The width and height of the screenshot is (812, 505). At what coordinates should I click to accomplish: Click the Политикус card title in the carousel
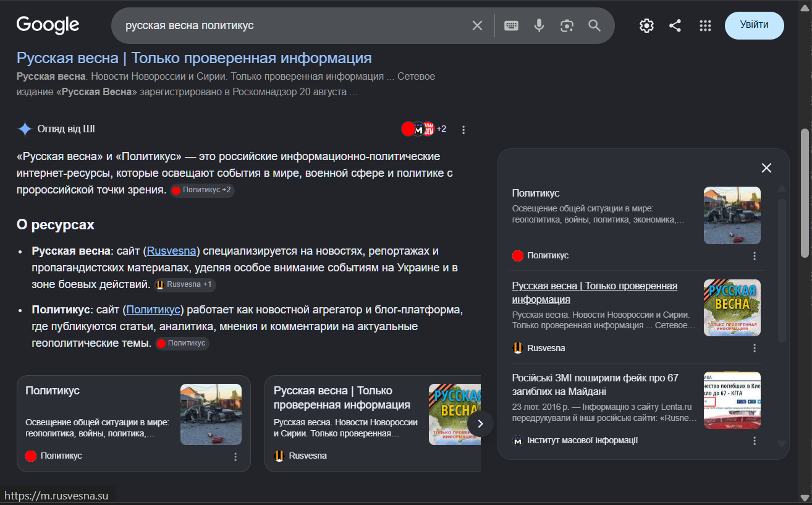click(53, 391)
